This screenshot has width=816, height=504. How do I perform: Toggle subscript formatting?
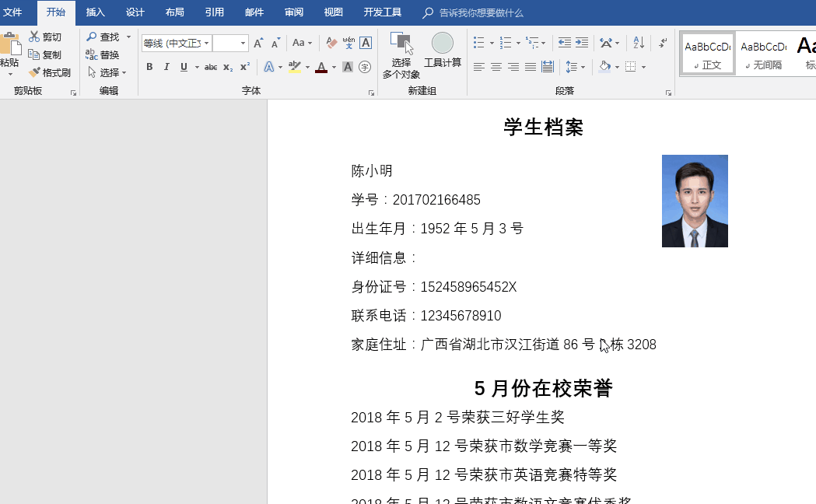(x=228, y=67)
